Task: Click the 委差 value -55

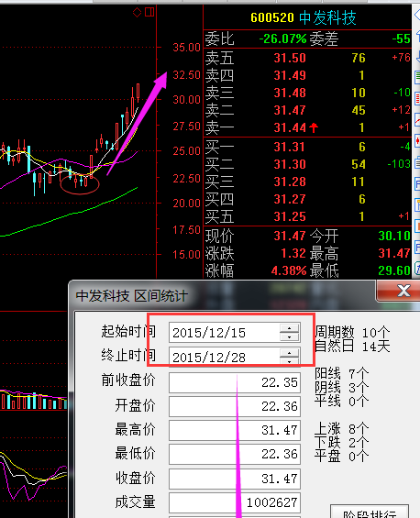Action: [x=401, y=39]
